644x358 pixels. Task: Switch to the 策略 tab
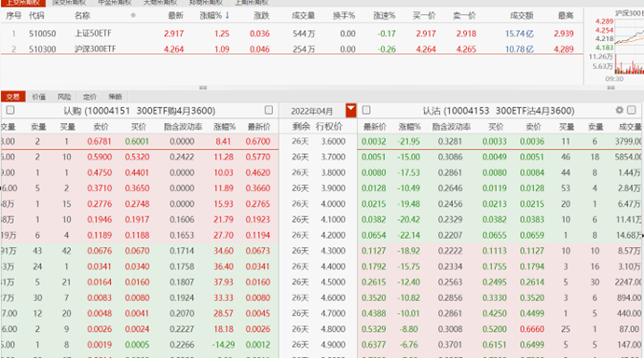(115, 97)
